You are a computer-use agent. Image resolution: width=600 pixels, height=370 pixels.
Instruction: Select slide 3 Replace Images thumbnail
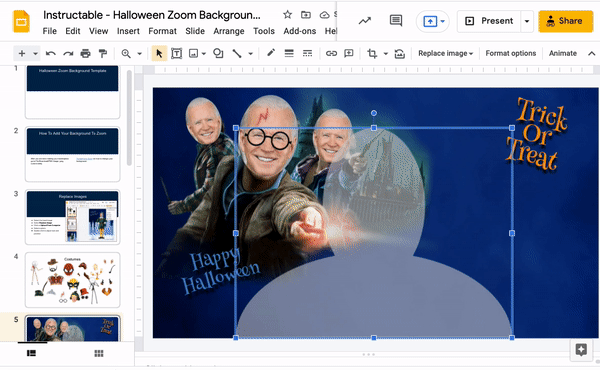coord(72,217)
